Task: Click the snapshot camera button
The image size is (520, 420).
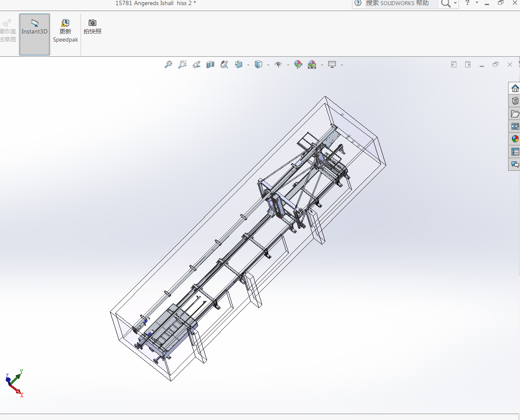Action: 92,27
